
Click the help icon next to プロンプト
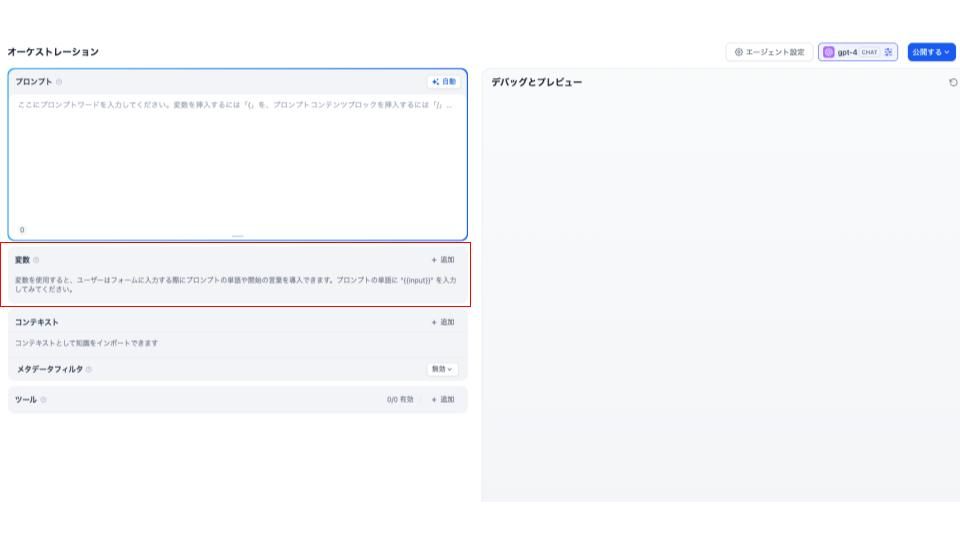click(x=59, y=82)
